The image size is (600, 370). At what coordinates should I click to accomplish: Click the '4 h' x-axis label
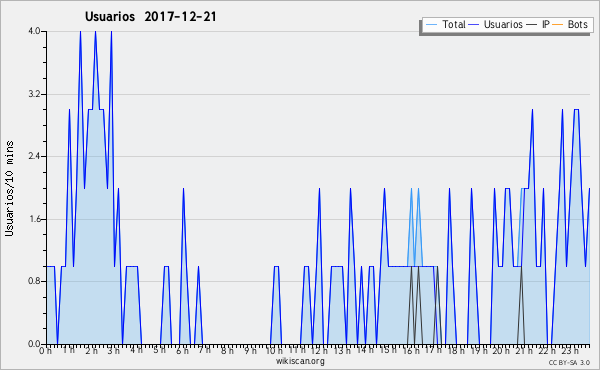(136, 350)
